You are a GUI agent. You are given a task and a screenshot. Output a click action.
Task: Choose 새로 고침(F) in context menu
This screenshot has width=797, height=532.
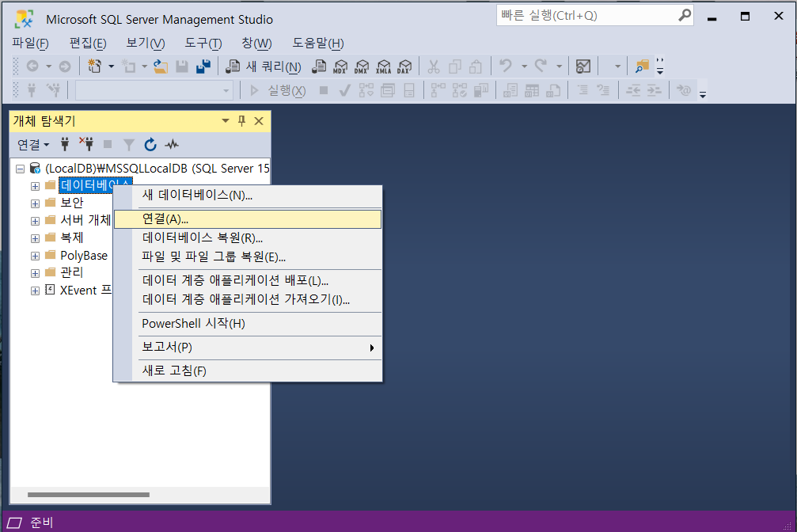(x=248, y=370)
